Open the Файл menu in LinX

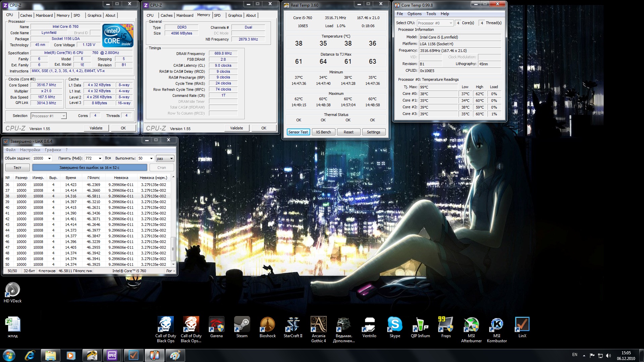(x=10, y=150)
